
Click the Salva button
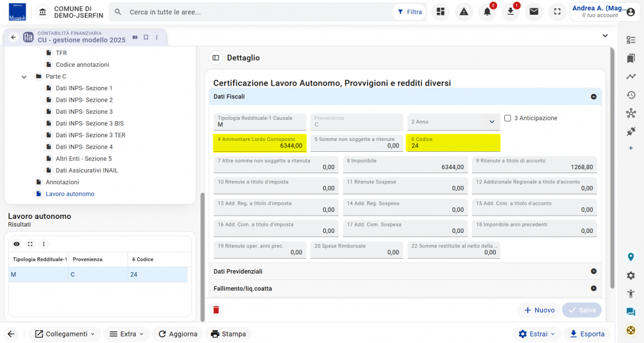tap(582, 310)
